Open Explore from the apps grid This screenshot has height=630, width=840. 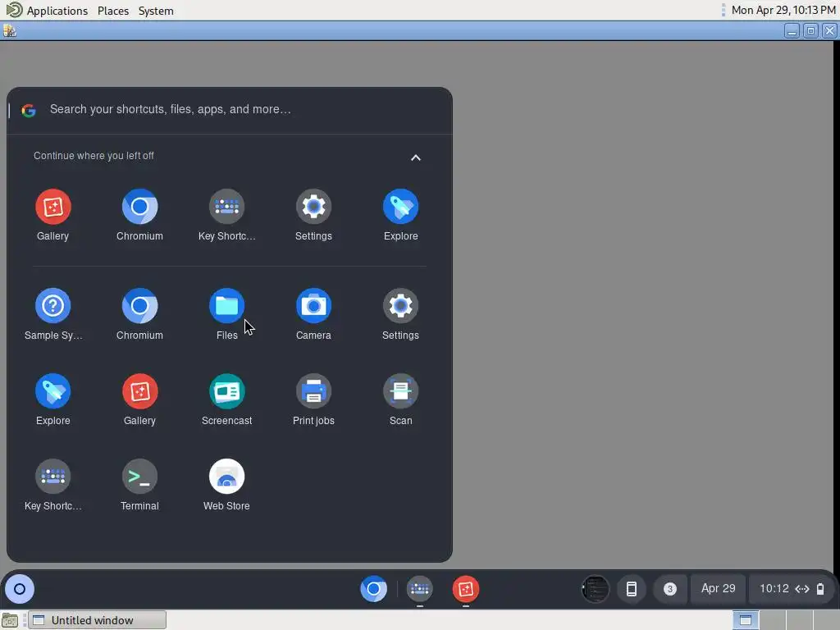tap(52, 399)
